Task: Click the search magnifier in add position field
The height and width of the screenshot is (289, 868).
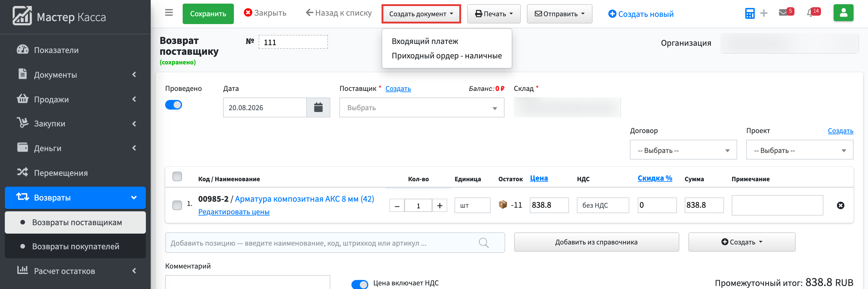Action: tap(483, 243)
